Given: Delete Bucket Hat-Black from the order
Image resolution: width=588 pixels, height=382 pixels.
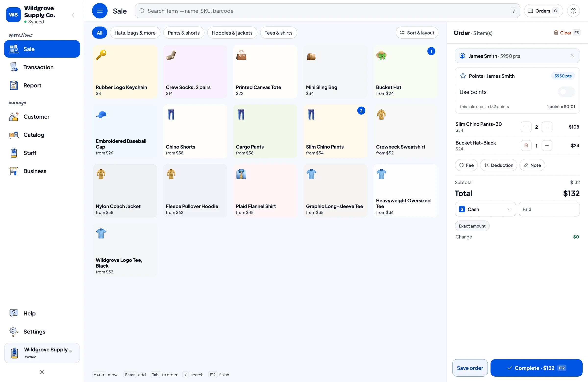Looking at the screenshot, I should click(526, 146).
